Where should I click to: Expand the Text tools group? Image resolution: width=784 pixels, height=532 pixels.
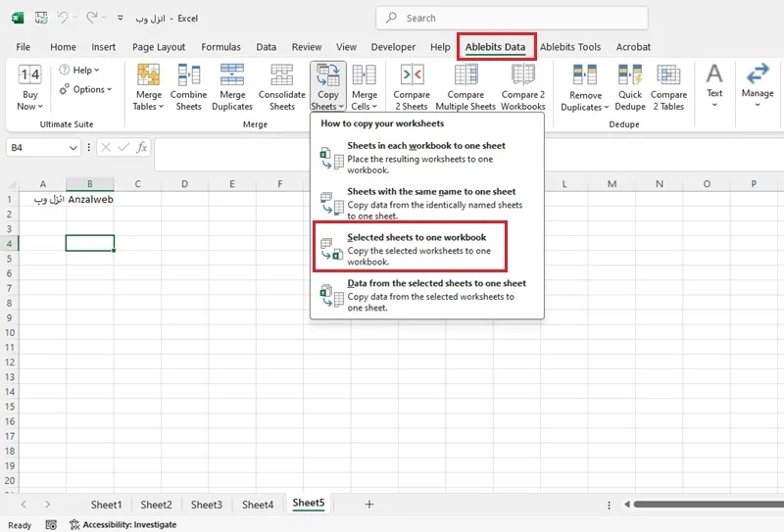714,86
